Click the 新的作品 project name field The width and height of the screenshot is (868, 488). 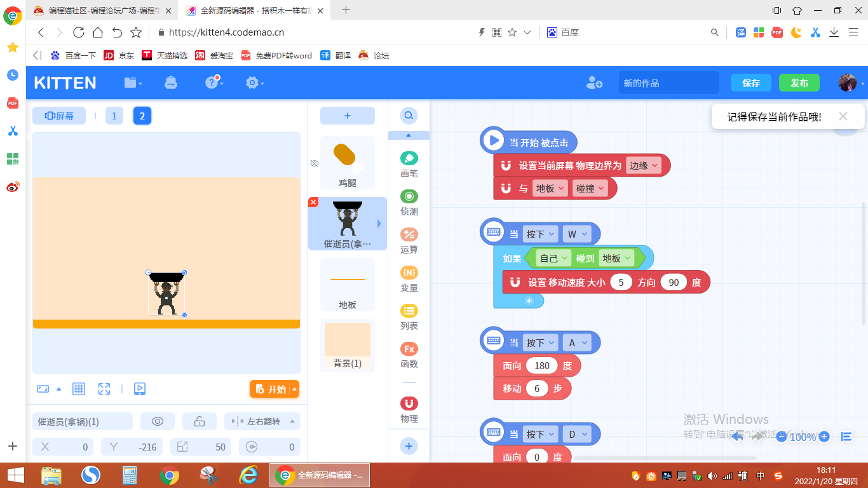tap(669, 83)
